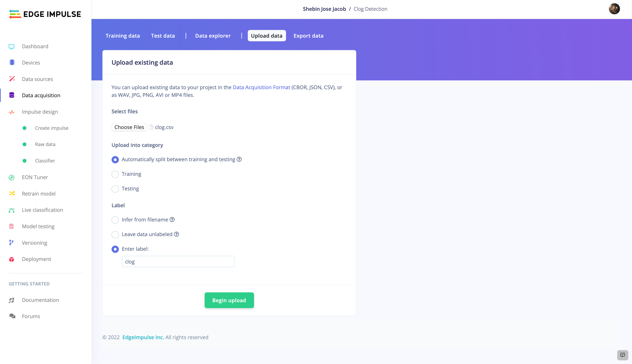Screen dimensions: 632x364
Task: Select the Testing category radio button
Action: tap(115, 189)
